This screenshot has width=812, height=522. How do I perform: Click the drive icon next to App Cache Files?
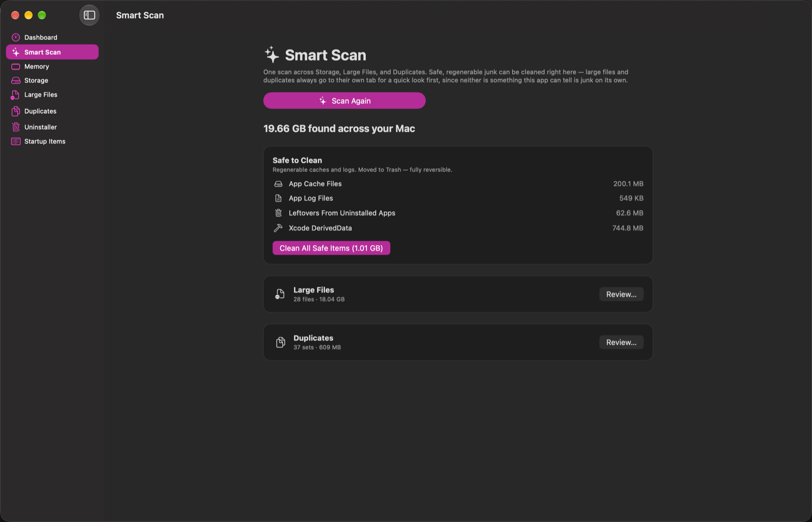tap(278, 184)
